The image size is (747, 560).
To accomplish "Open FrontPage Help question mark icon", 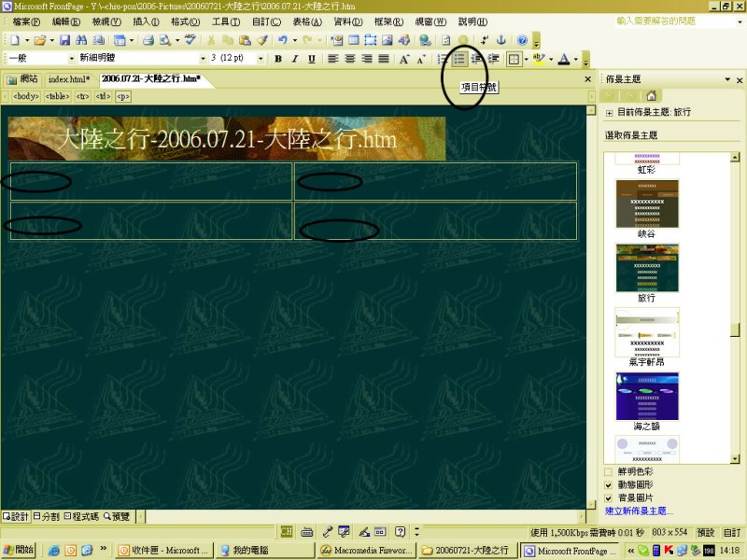I will [522, 40].
